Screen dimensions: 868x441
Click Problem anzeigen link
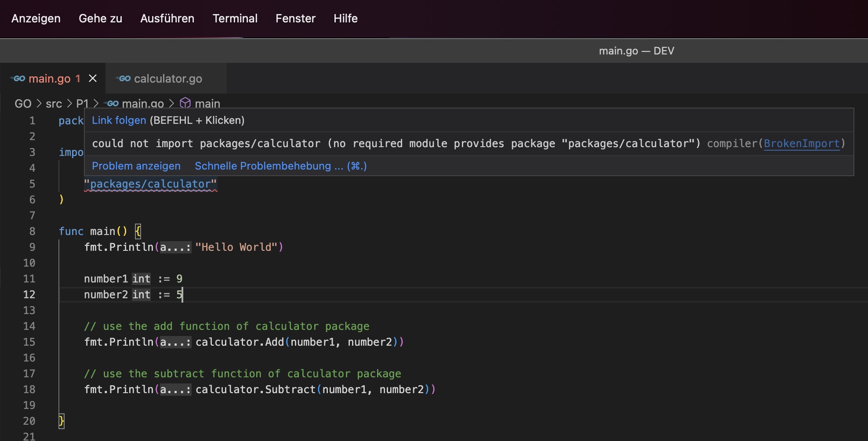click(x=136, y=166)
